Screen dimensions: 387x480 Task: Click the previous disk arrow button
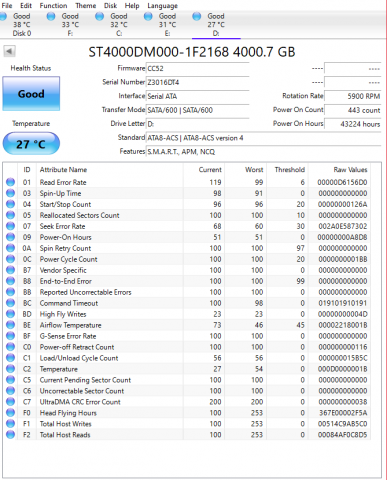(x=9, y=51)
